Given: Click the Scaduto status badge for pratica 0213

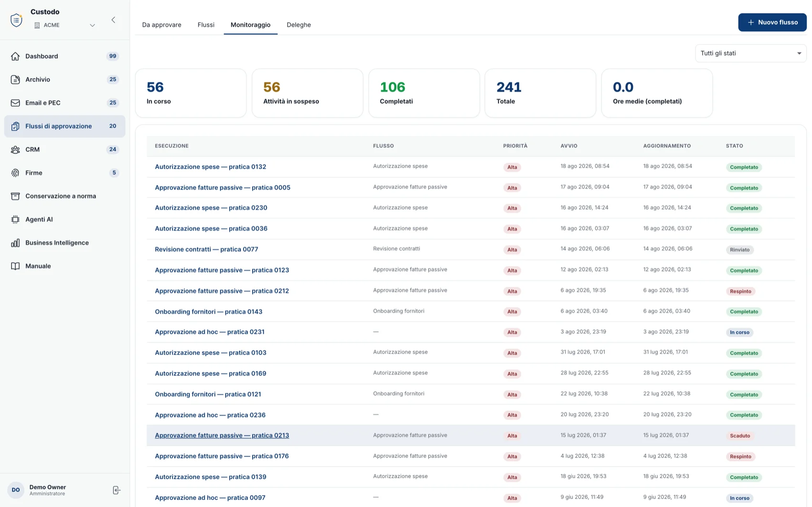Looking at the screenshot, I should coord(740,436).
